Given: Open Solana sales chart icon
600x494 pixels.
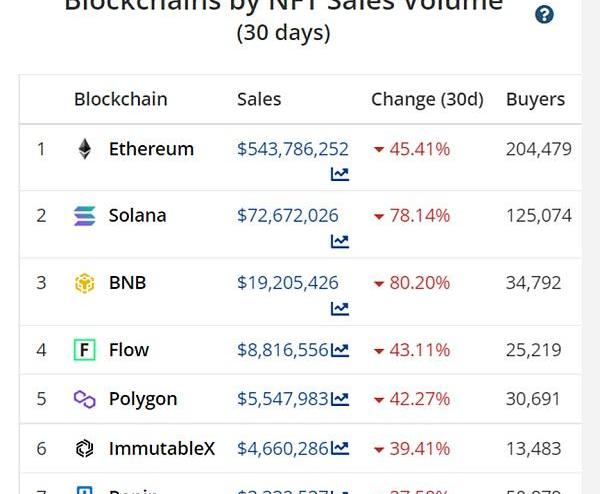Looking at the screenshot, I should click(340, 241).
